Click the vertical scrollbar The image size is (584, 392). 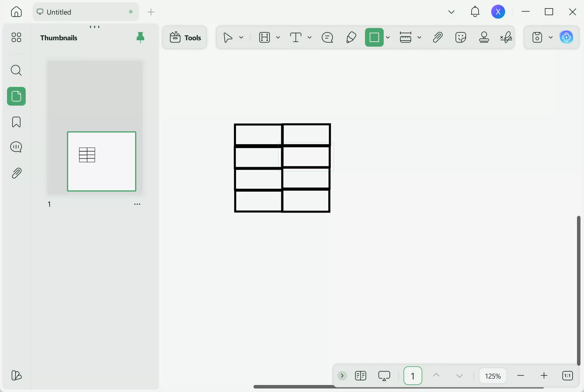[579, 290]
